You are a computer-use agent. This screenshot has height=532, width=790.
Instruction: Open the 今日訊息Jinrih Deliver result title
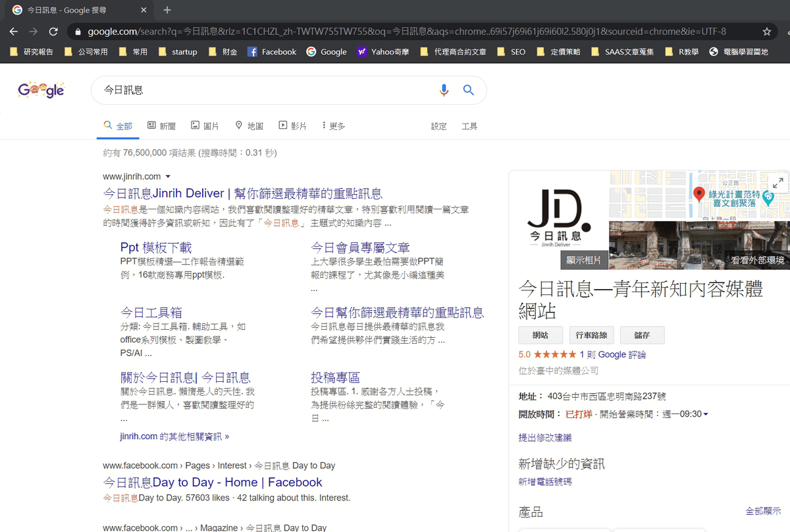click(x=243, y=194)
